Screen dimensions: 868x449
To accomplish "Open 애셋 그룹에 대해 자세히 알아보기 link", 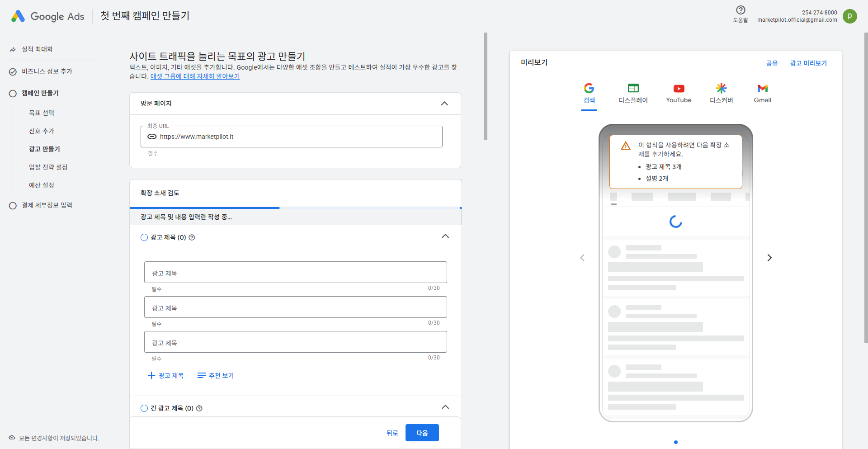I will 195,76.
